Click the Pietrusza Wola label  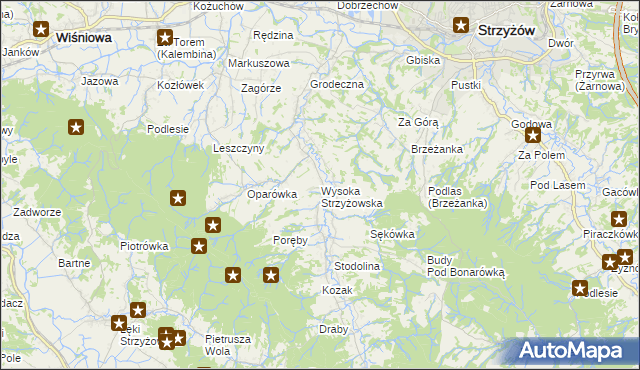[227, 345]
